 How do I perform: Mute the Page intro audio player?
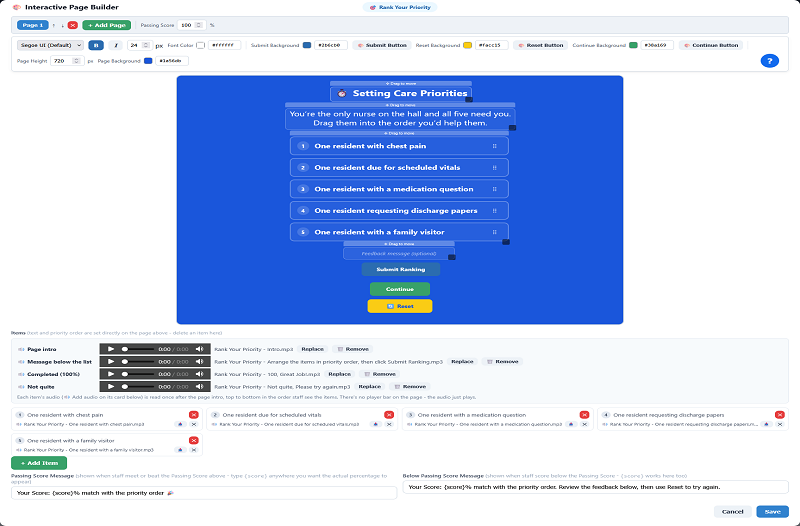point(199,349)
